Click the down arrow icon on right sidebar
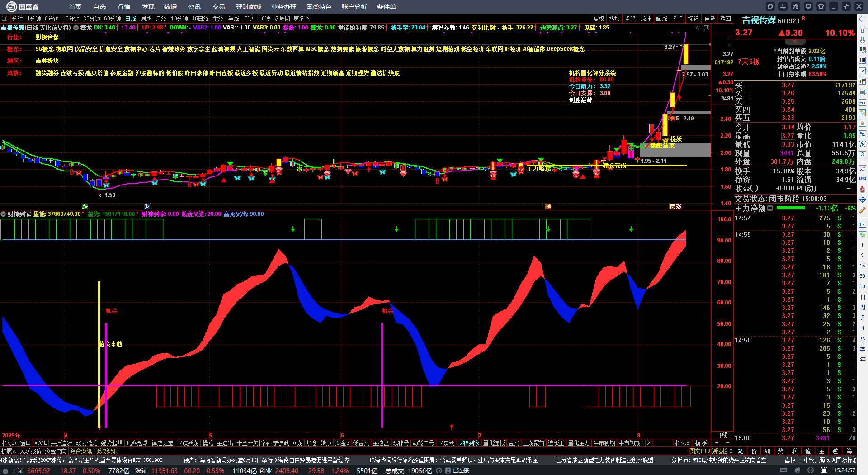The height and width of the screenshot is (475, 868). click(863, 40)
